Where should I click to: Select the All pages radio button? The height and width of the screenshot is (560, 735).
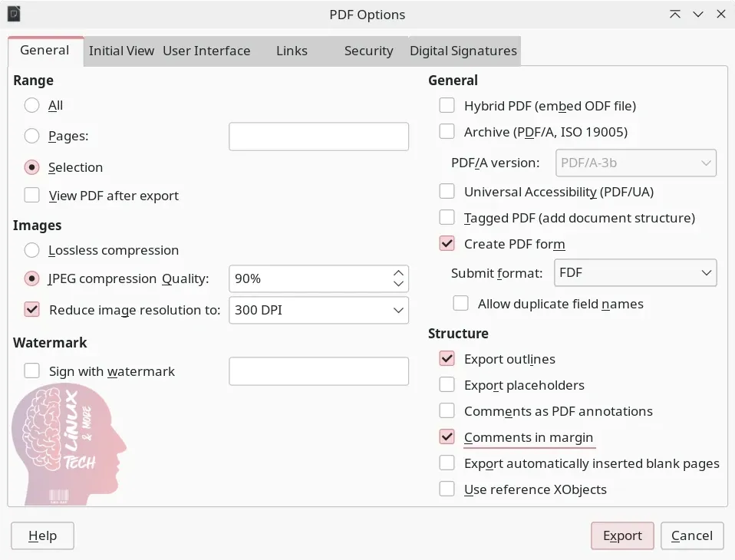click(x=31, y=105)
